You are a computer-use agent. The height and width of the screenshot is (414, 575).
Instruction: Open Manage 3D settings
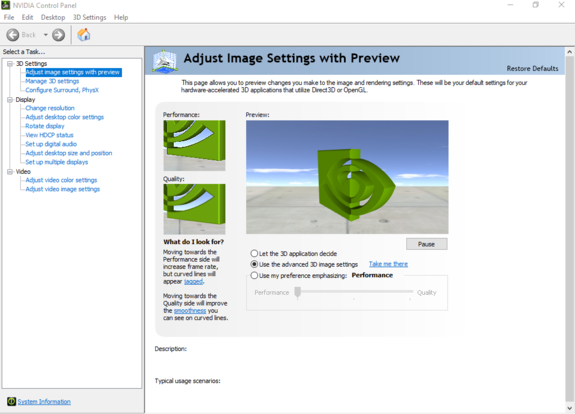tap(52, 81)
